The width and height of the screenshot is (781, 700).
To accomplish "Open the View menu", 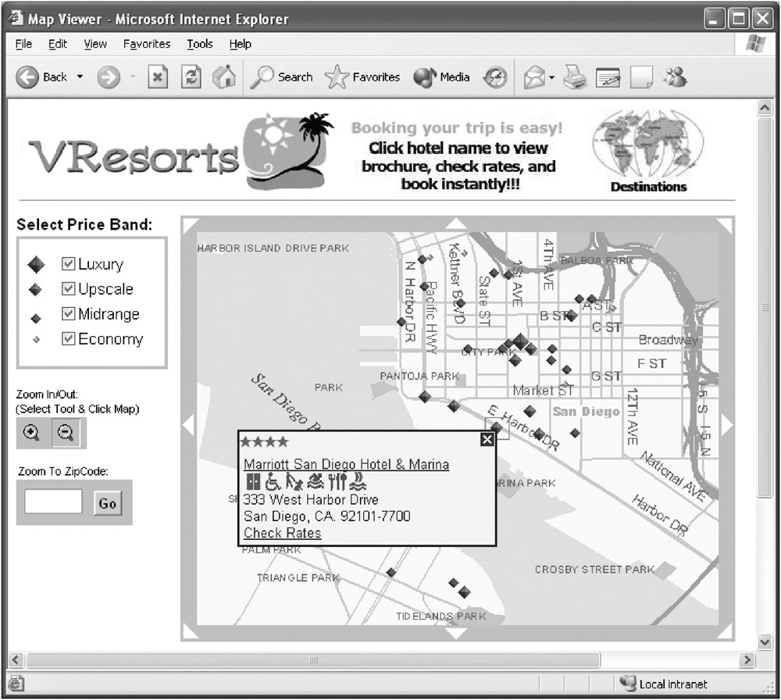I will tap(95, 45).
